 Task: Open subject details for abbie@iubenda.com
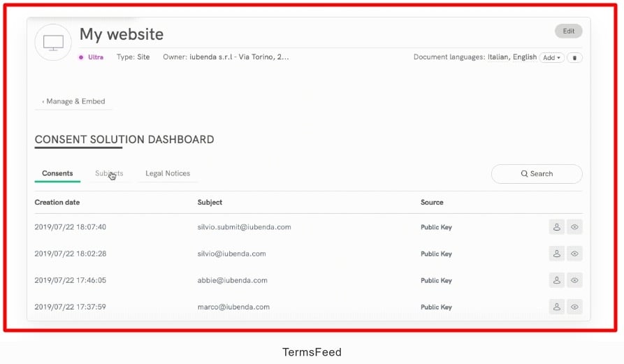point(556,280)
